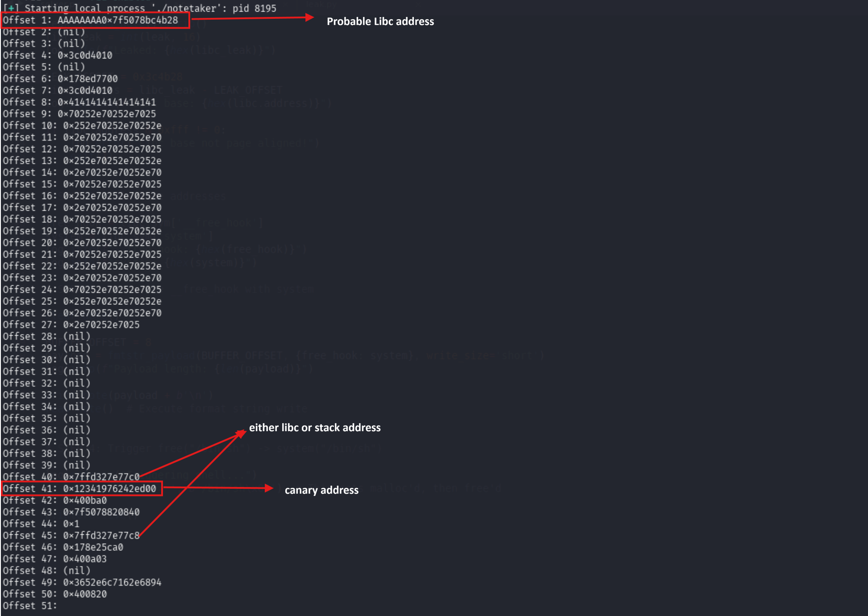This screenshot has width=868, height=616.
Task: Click the Offset 45 address 0x7ffd327e77c8
Action: click(101, 535)
